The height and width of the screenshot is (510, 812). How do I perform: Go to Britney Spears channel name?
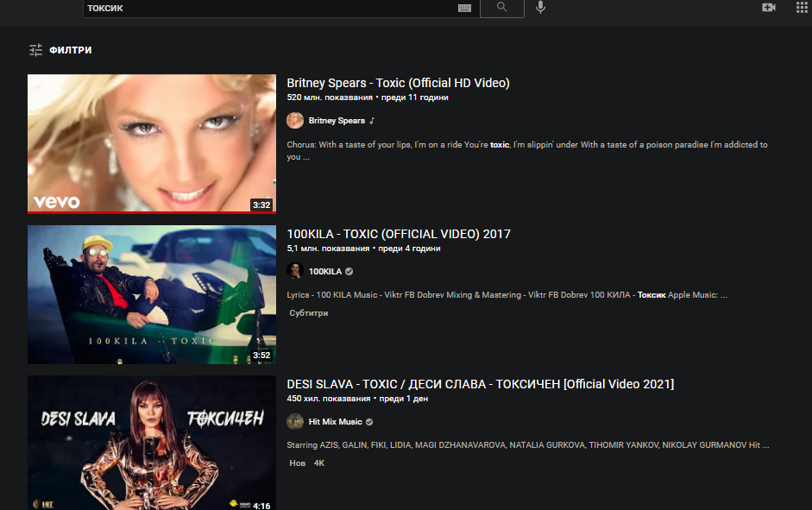point(337,121)
